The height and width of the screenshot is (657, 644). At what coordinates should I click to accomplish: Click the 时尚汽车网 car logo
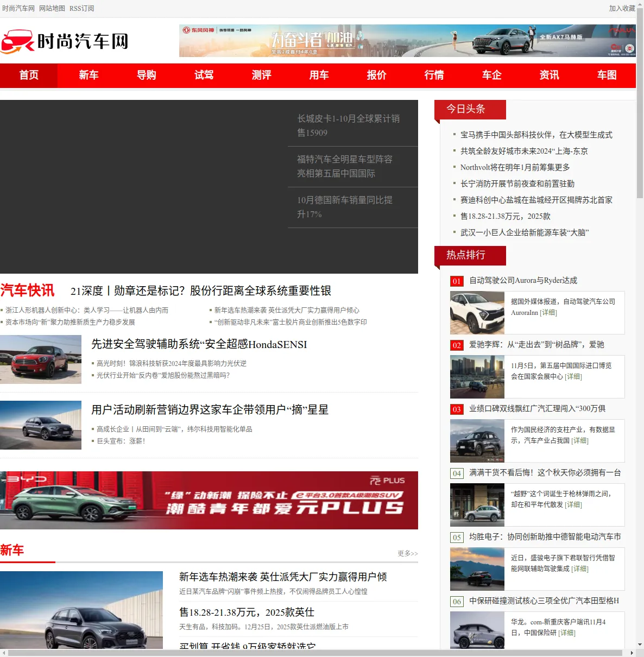pyautogui.click(x=65, y=41)
